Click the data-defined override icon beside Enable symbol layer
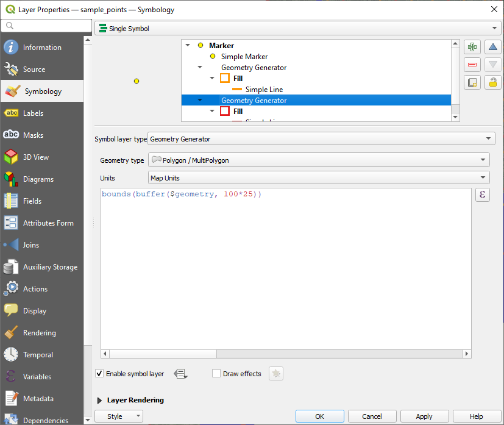 pyautogui.click(x=180, y=374)
